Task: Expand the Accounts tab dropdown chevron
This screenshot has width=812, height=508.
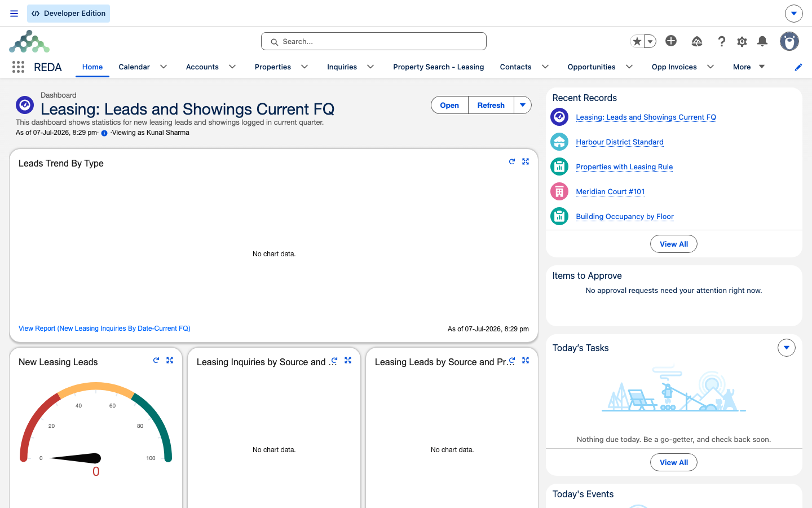Action: [x=232, y=67]
